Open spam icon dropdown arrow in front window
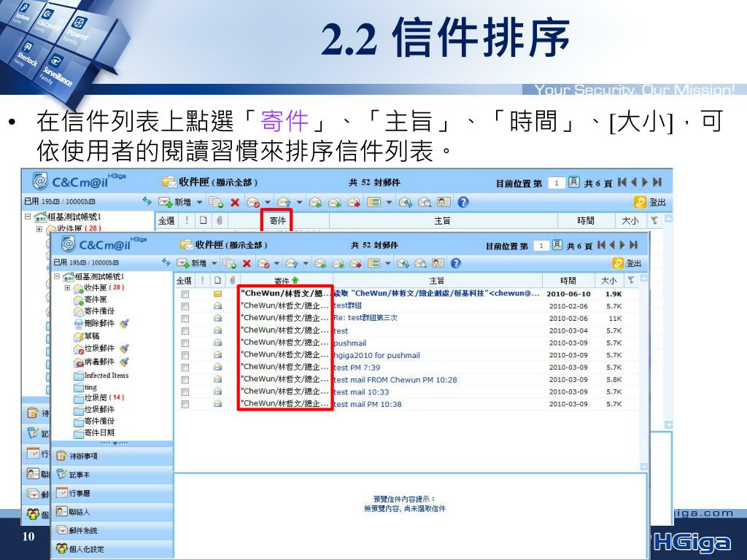 (276, 263)
